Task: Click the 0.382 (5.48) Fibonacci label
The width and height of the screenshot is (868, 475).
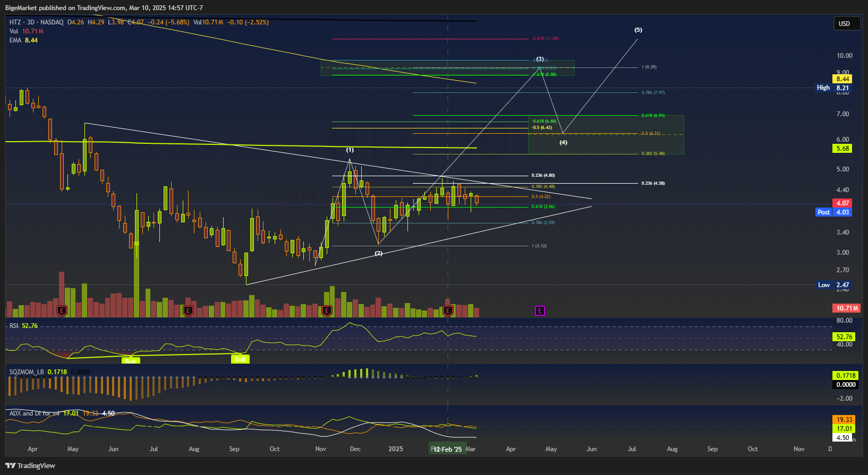Action: (x=653, y=154)
